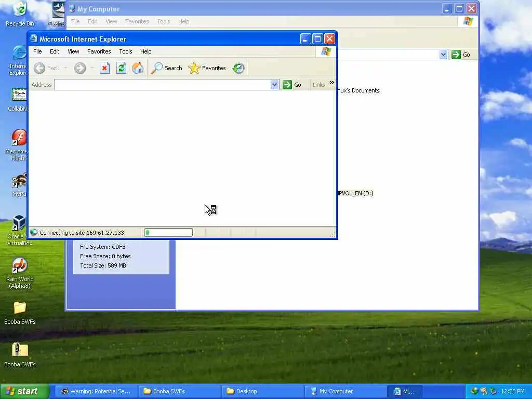Switch to My Computer taskbar button

[345, 391]
